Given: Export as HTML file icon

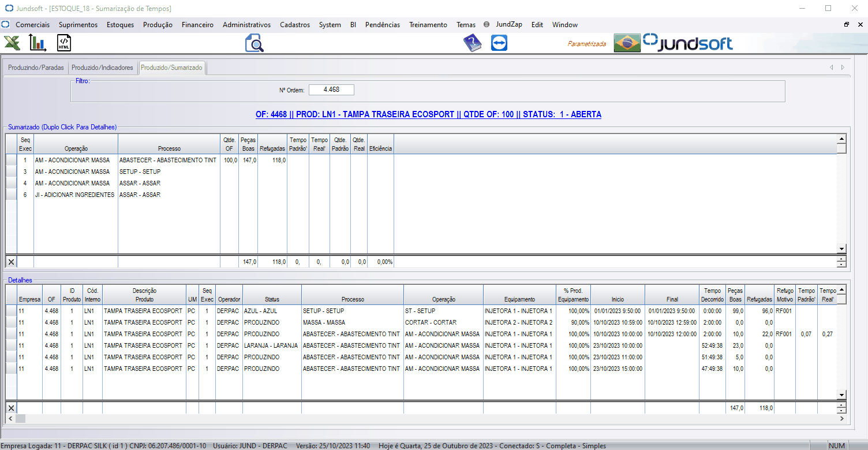Looking at the screenshot, I should [x=64, y=43].
